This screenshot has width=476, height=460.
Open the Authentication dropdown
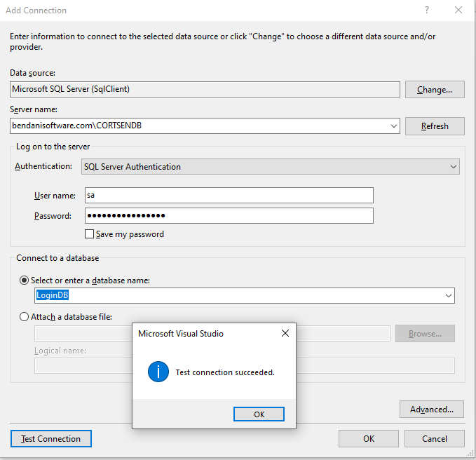pos(454,167)
